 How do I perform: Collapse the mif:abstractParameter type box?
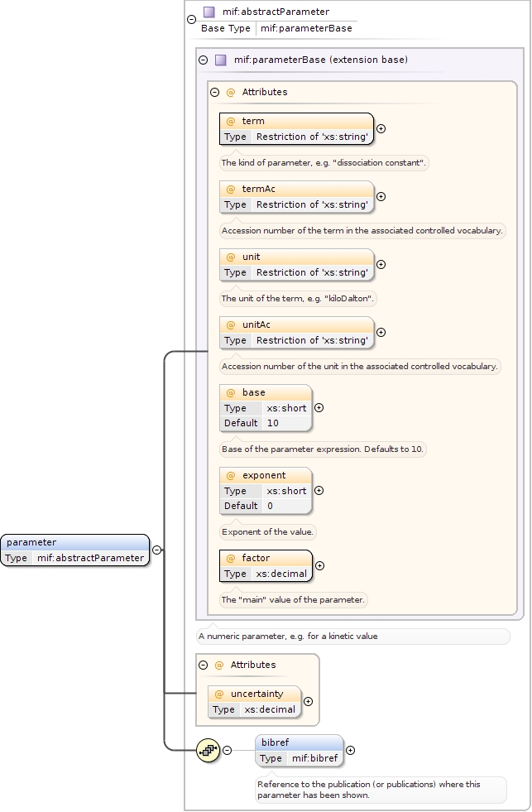tap(192, 18)
